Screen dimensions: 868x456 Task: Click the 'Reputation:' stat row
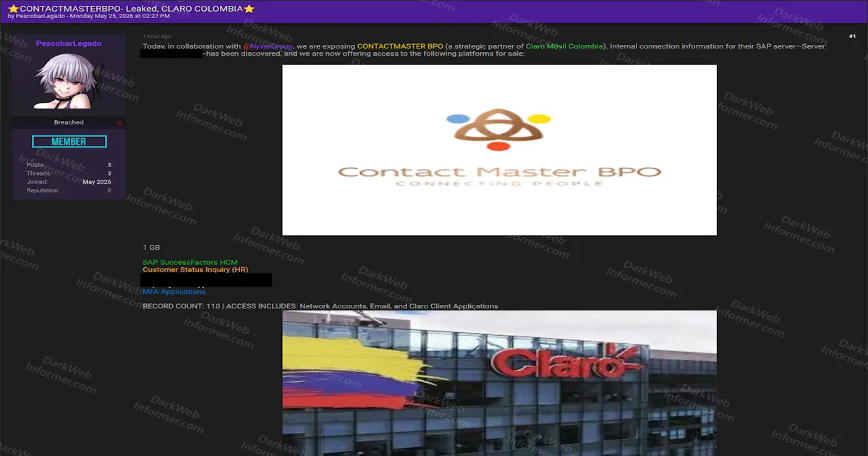(x=69, y=191)
